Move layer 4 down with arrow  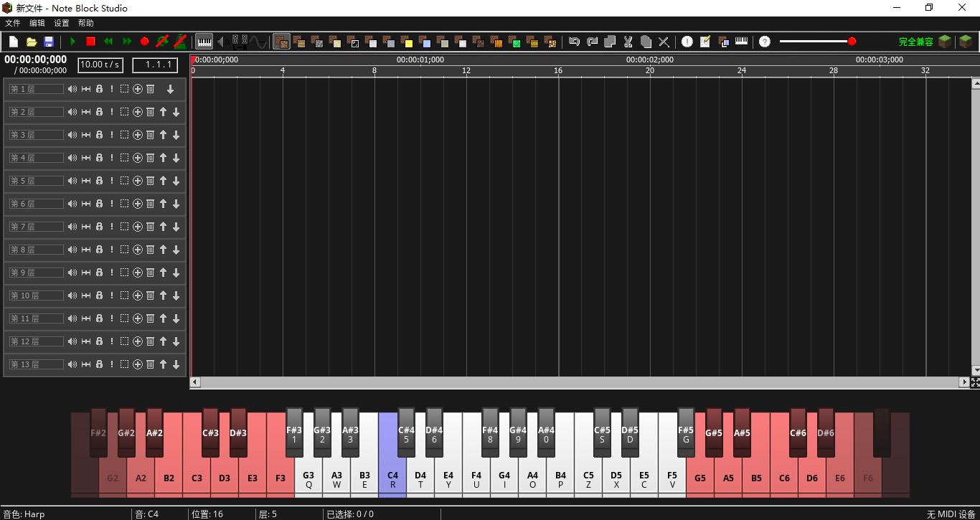(x=176, y=158)
